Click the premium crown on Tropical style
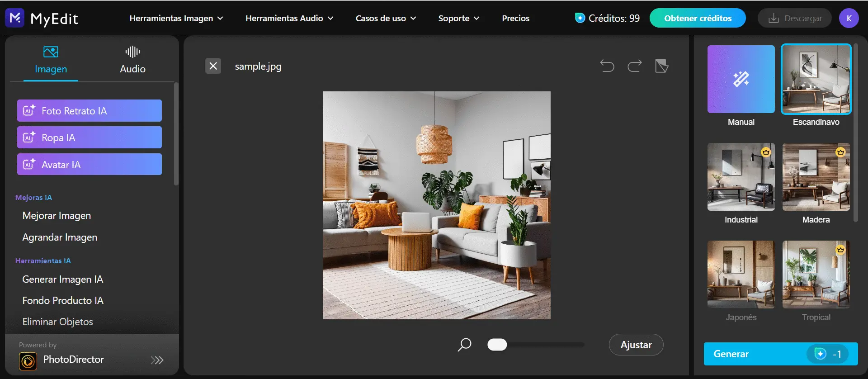 840,250
